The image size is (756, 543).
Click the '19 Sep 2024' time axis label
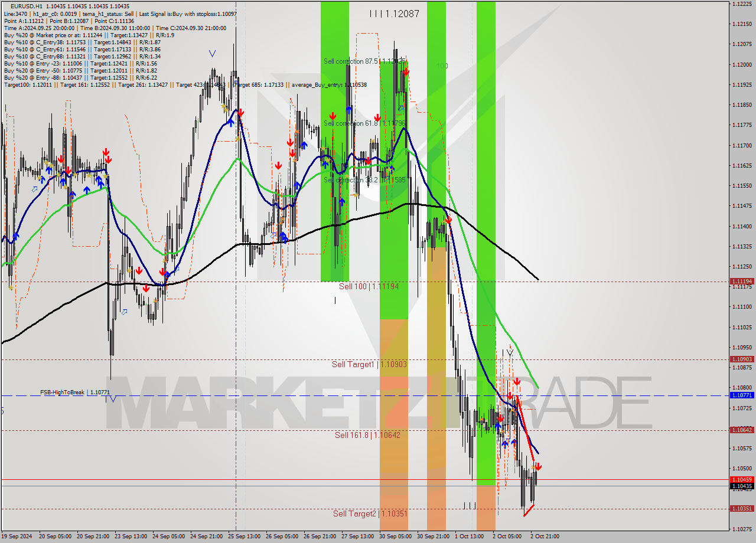[17, 537]
